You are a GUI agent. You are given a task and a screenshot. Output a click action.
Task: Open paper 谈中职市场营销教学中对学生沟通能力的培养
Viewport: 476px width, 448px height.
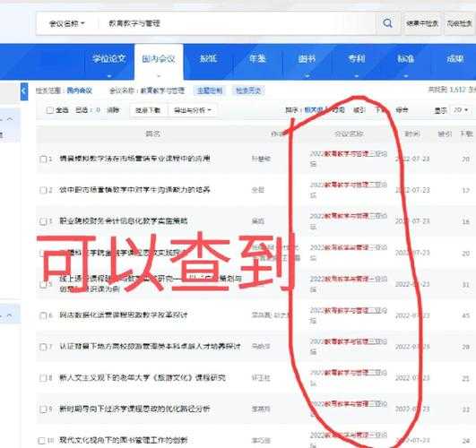pos(134,190)
